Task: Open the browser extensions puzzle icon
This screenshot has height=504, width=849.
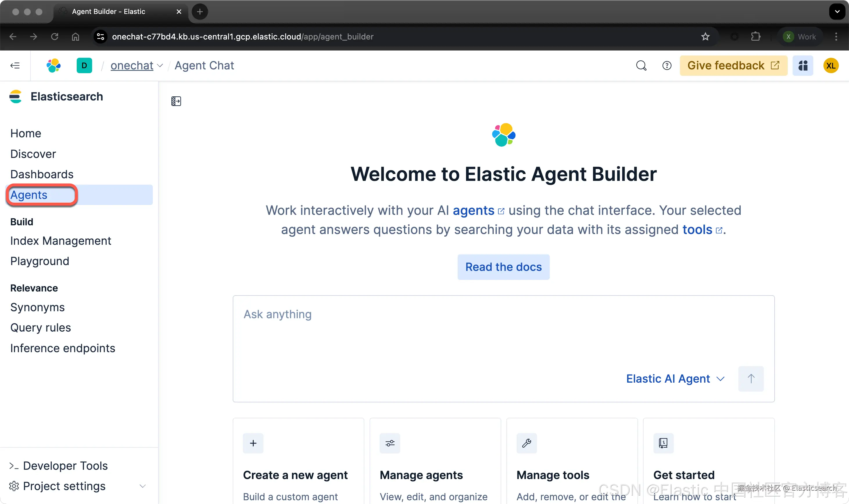Action: tap(755, 37)
